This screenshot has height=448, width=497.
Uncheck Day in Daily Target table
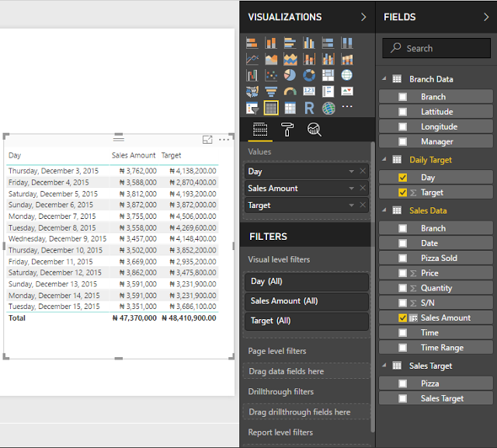[x=402, y=178]
